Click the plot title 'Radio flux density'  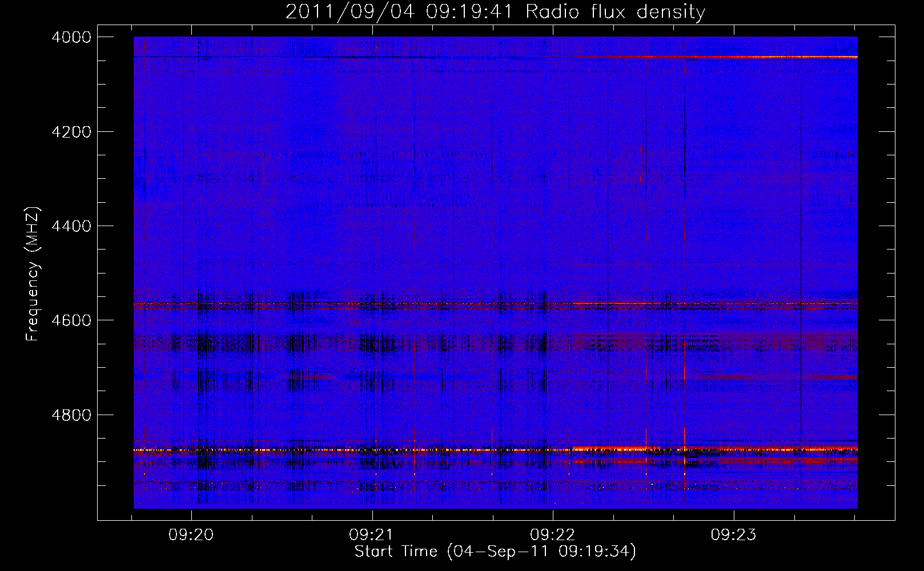[616, 12]
